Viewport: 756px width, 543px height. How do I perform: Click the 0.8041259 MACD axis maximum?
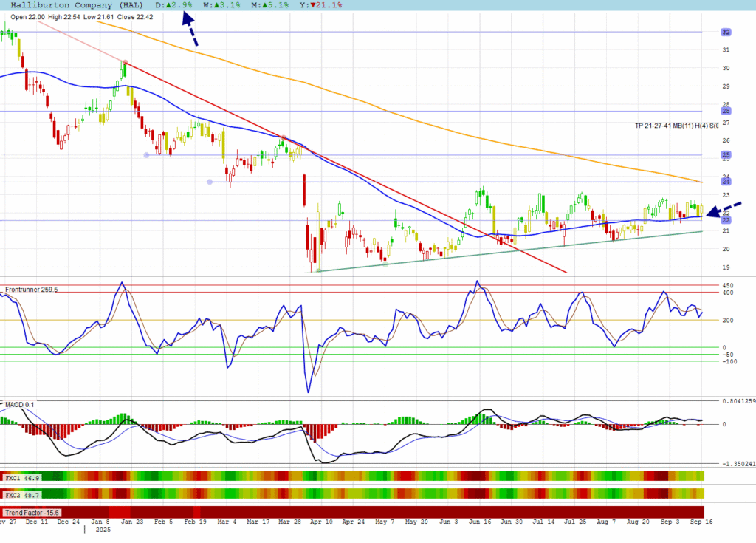pos(738,401)
